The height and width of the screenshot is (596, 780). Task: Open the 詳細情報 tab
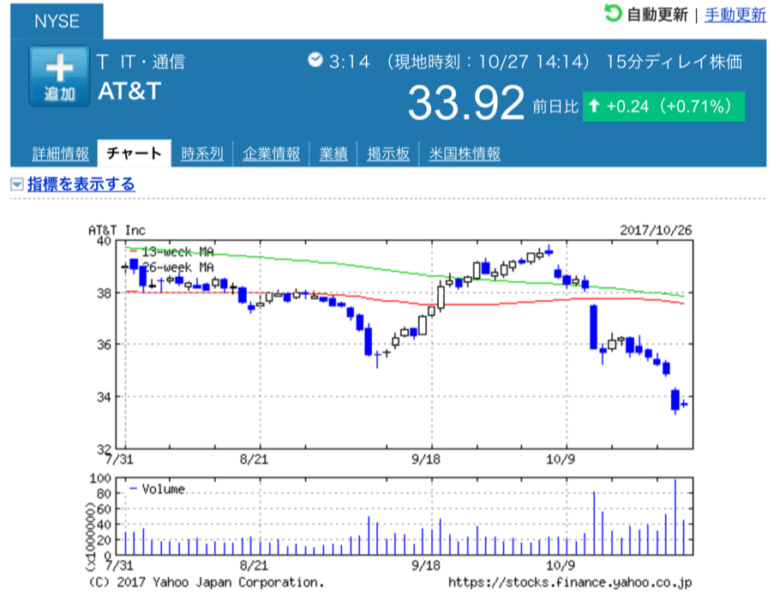pos(60,154)
